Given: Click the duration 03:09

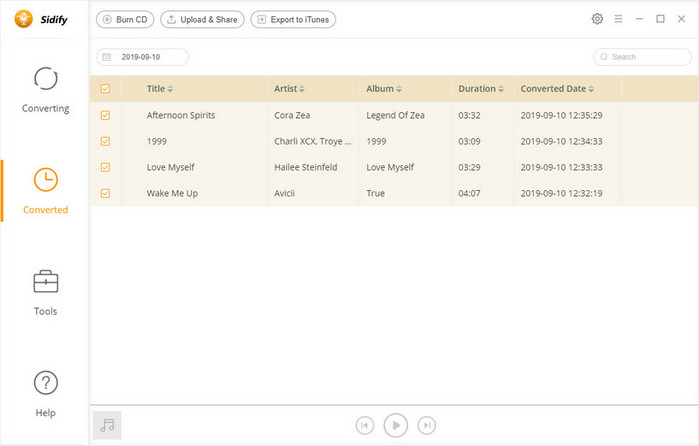Looking at the screenshot, I should tap(469, 141).
